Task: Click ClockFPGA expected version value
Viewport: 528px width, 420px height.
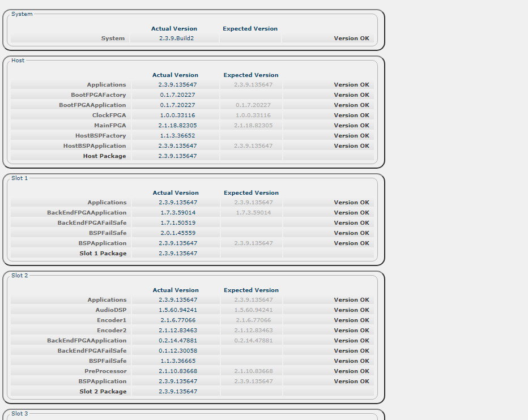Action: coord(253,115)
